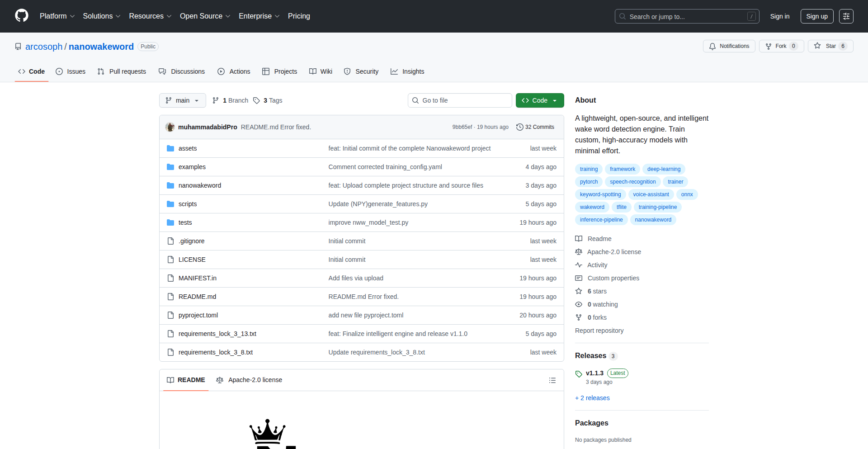This screenshot has width=868, height=449.
Task: Open the 'improve nww_model_test.py' commit message
Action: pos(368,222)
